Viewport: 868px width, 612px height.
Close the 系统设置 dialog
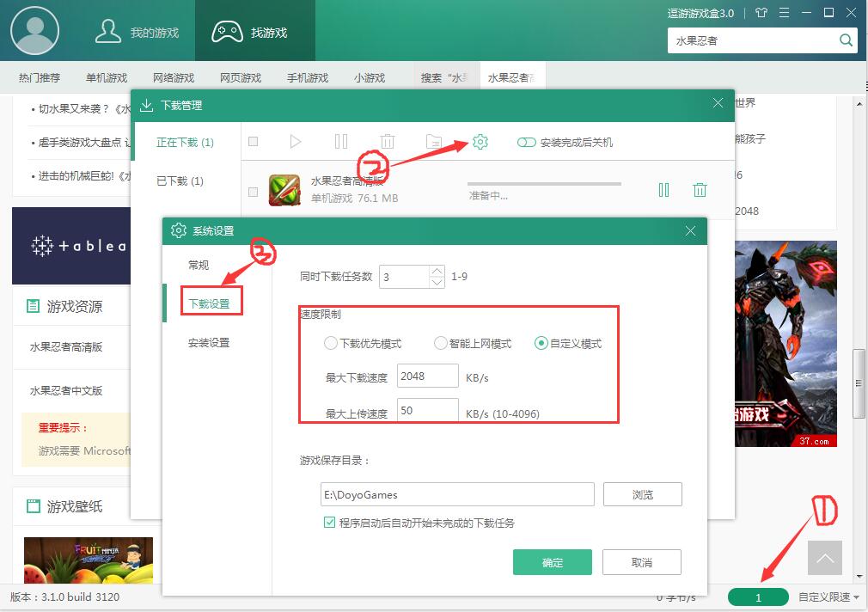tap(690, 231)
